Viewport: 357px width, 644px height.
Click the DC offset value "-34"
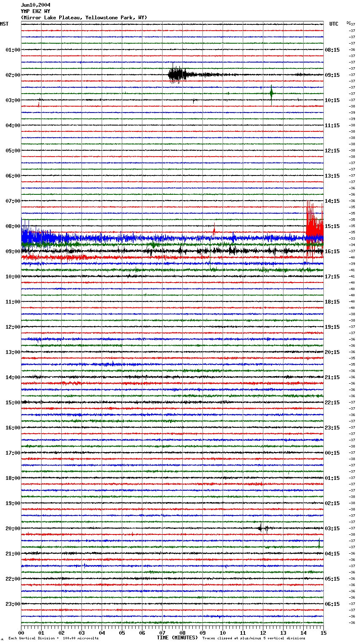tap(352, 245)
